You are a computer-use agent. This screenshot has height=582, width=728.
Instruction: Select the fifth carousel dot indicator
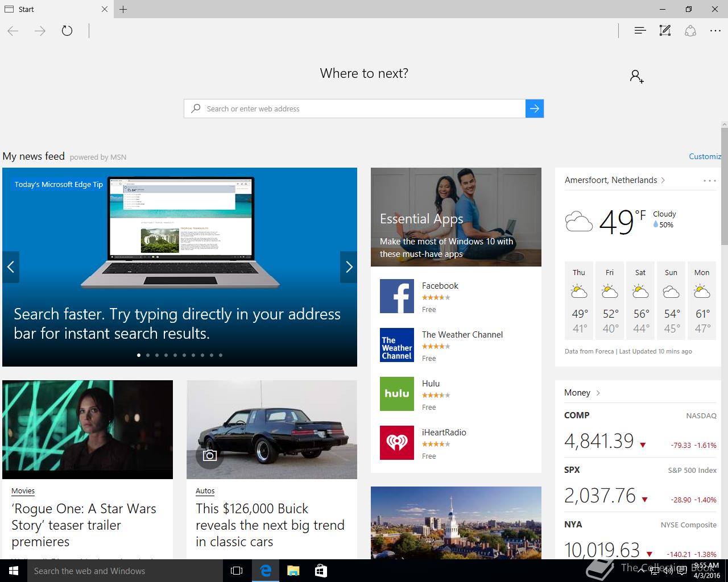pyautogui.click(x=175, y=355)
